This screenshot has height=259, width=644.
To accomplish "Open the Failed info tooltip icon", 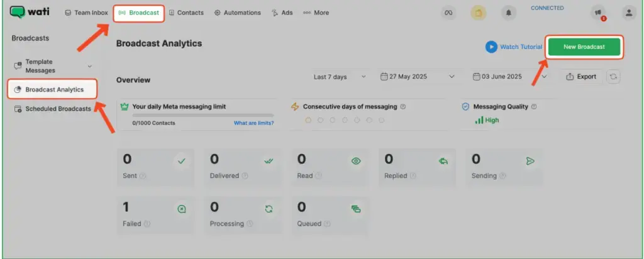I will point(147,224).
